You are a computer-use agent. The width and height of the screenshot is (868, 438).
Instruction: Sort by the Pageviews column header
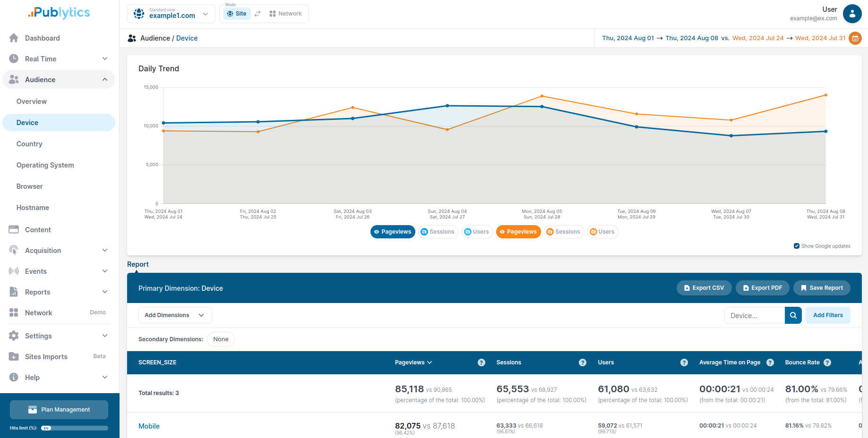tap(413, 362)
